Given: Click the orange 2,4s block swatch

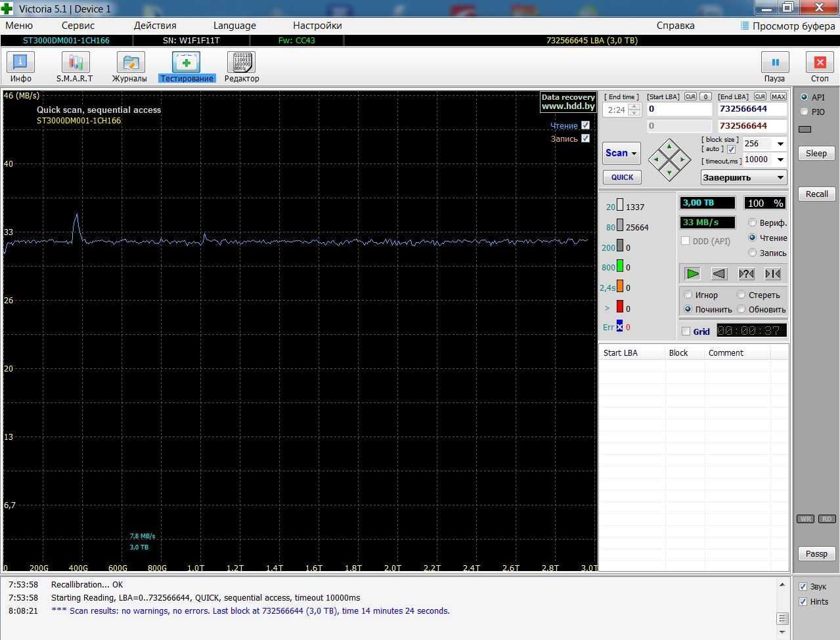Looking at the screenshot, I should click(619, 287).
